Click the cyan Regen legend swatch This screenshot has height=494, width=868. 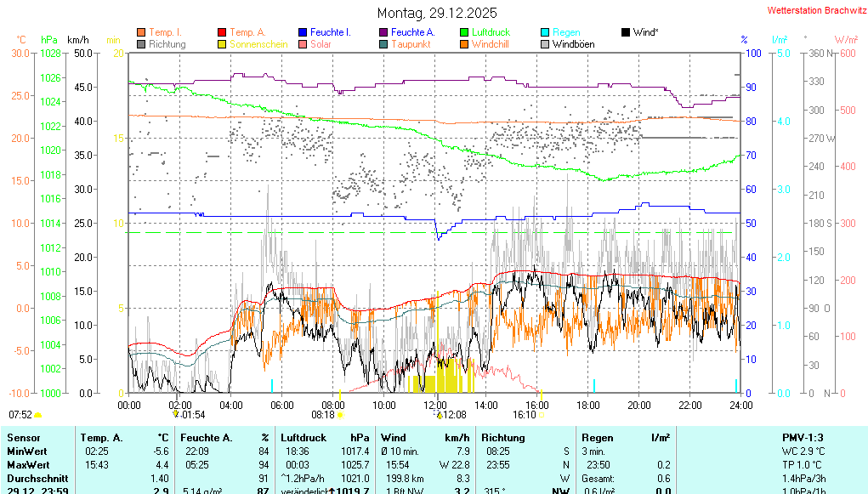[545, 32]
